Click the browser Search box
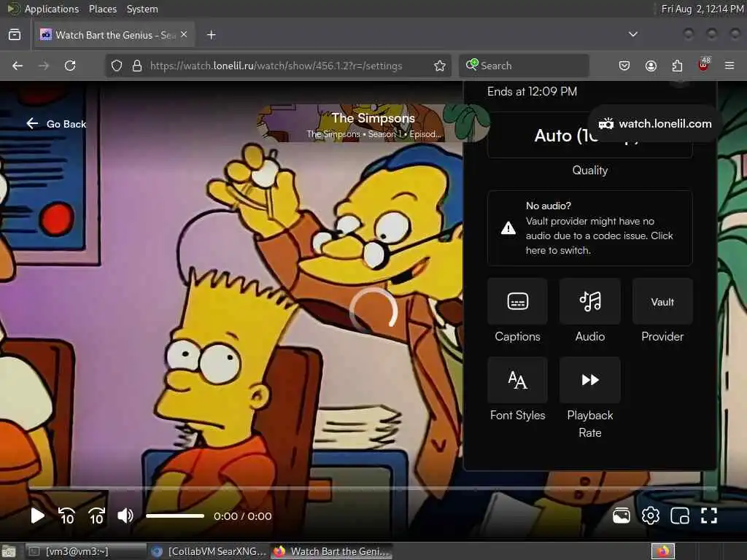Screen dimensions: 747x560 click(524, 66)
